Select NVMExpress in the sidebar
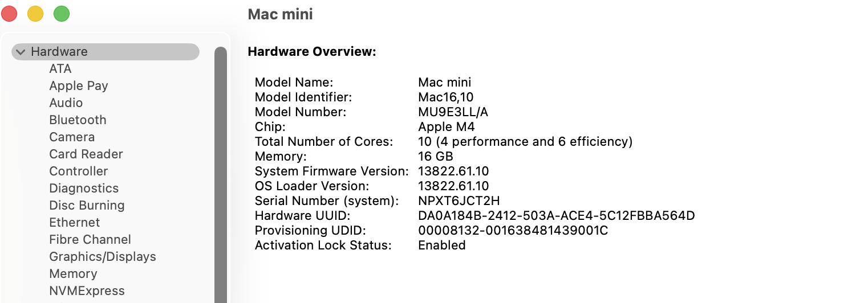The height and width of the screenshot is (303, 868). 87,291
